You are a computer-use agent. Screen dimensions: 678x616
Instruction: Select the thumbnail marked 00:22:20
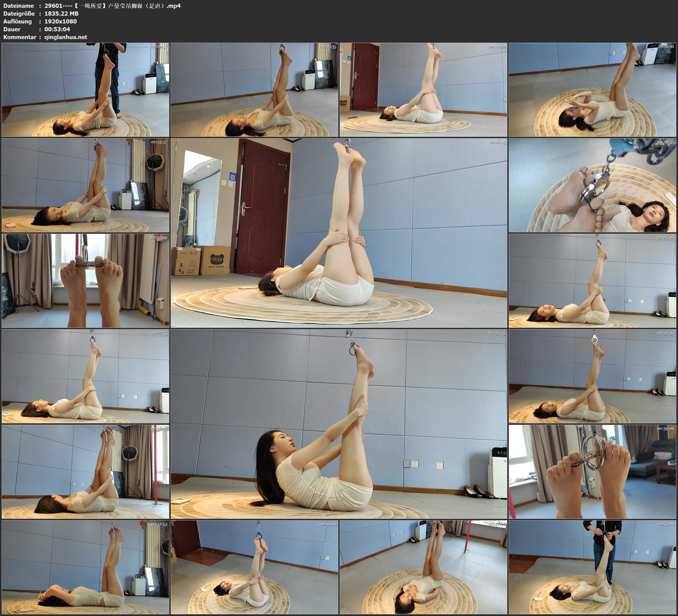point(85,281)
